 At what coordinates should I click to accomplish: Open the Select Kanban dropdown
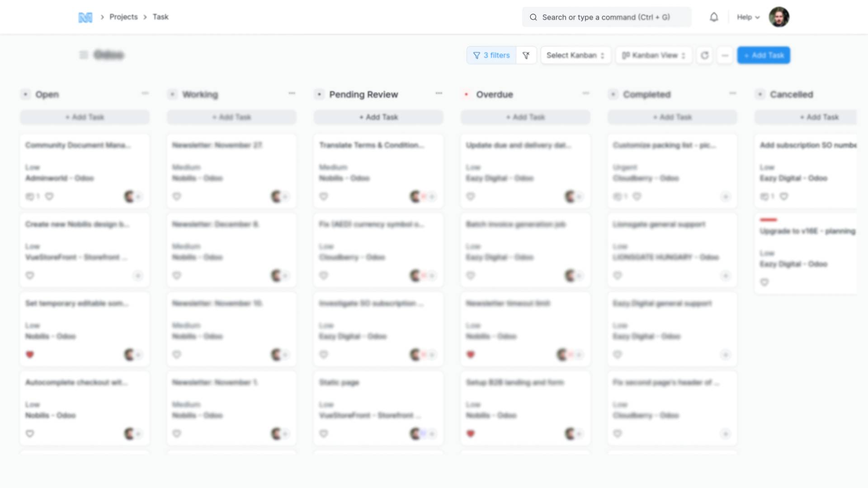tap(575, 55)
